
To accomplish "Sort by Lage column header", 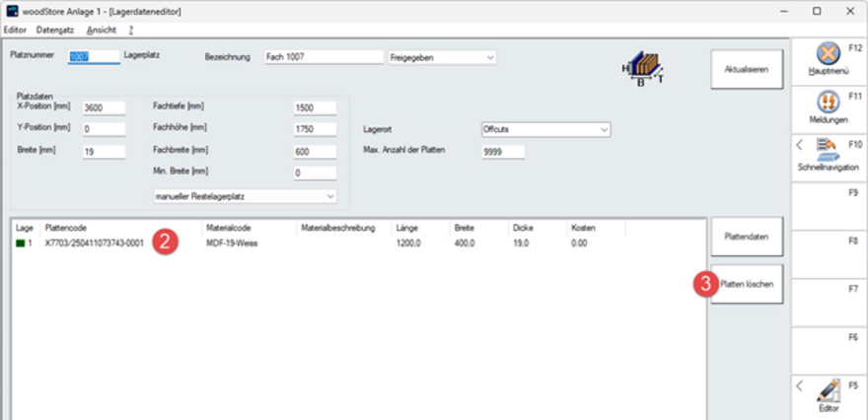I will pos(28,228).
